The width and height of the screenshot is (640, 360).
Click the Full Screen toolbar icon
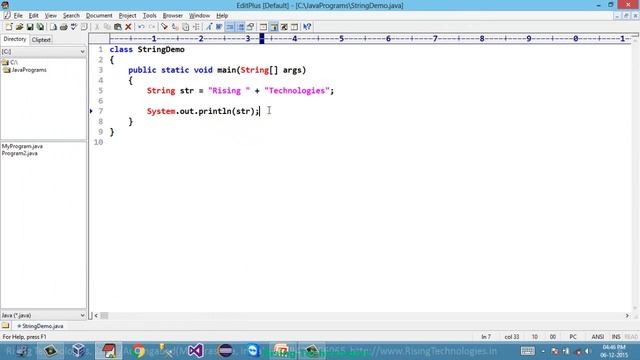[284, 27]
